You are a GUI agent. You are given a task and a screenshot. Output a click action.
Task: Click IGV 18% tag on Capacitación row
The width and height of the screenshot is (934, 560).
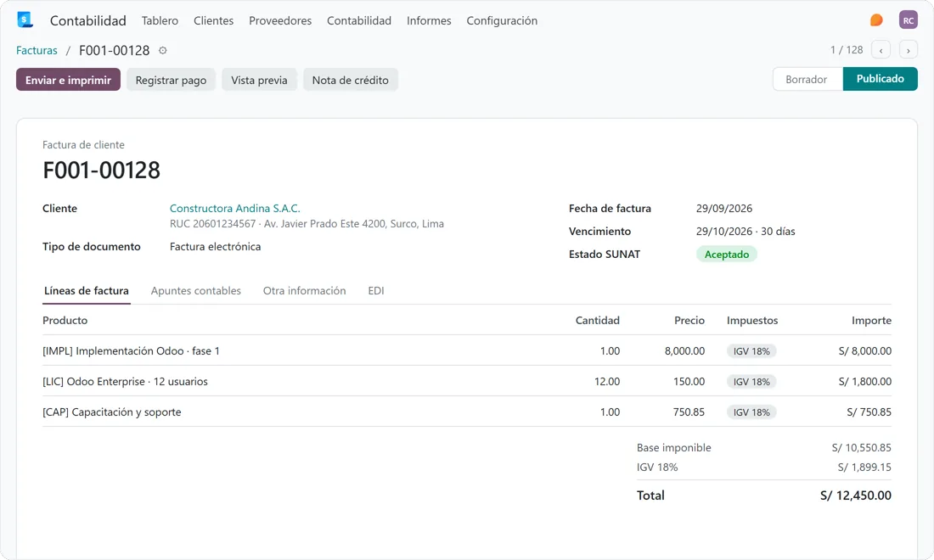coord(751,412)
